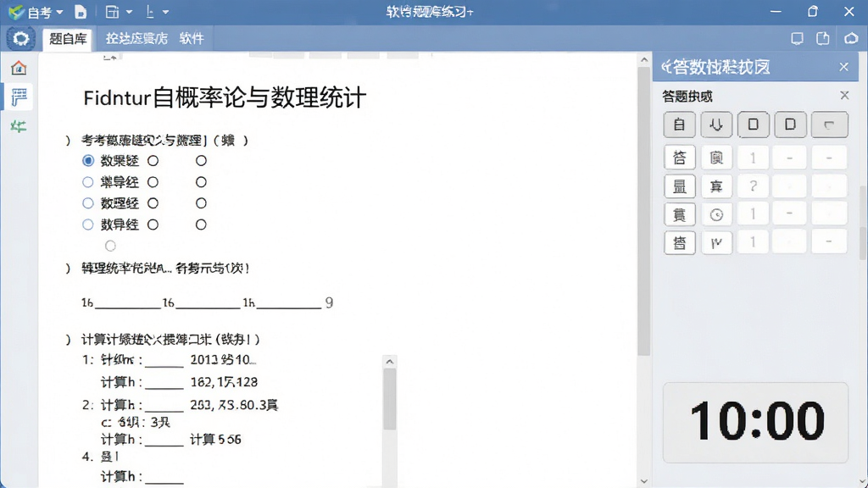Select the document list icon in left sidebar
Screen dimensions: 868x488
[x=19, y=97]
